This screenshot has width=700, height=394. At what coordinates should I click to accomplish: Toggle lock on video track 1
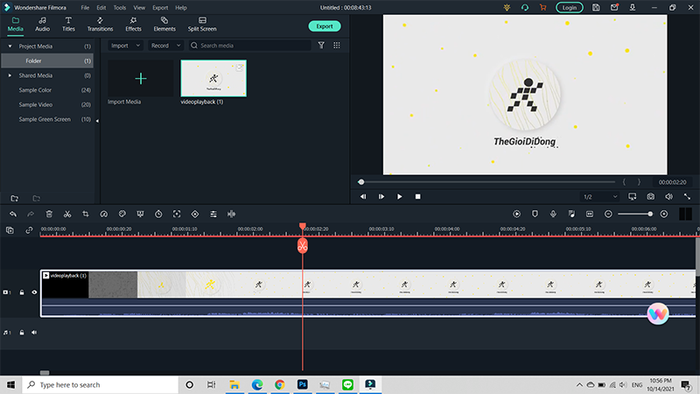click(x=22, y=292)
